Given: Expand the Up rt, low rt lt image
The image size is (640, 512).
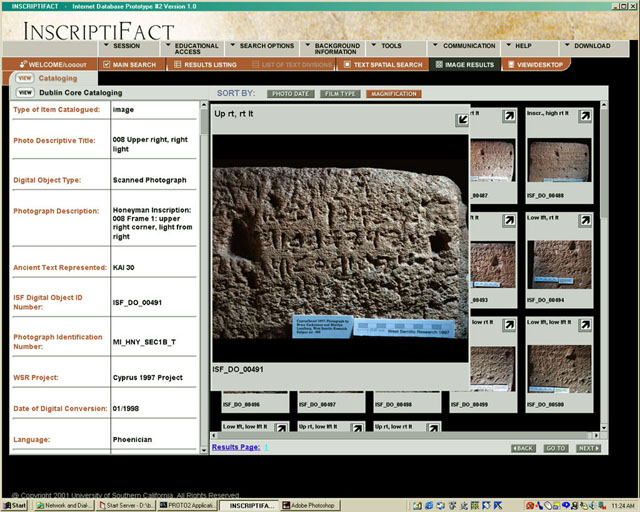Looking at the screenshot, I should tap(433, 427).
